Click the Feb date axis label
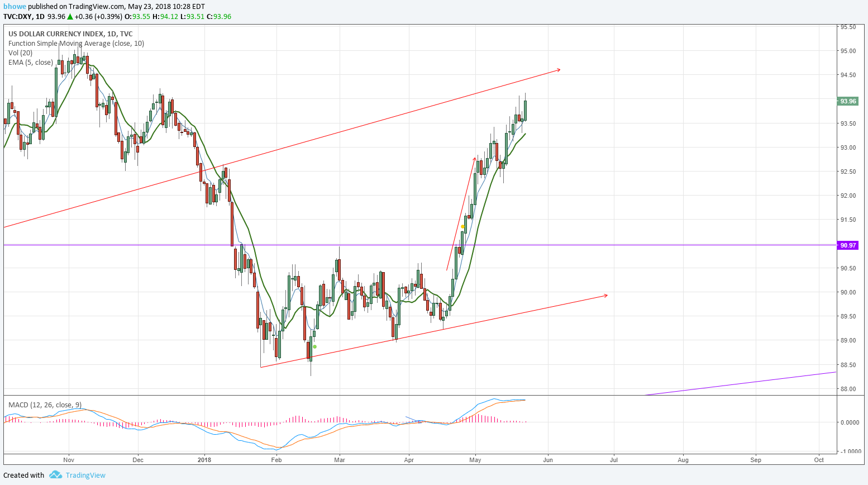This screenshot has width=868, height=485. (276, 460)
